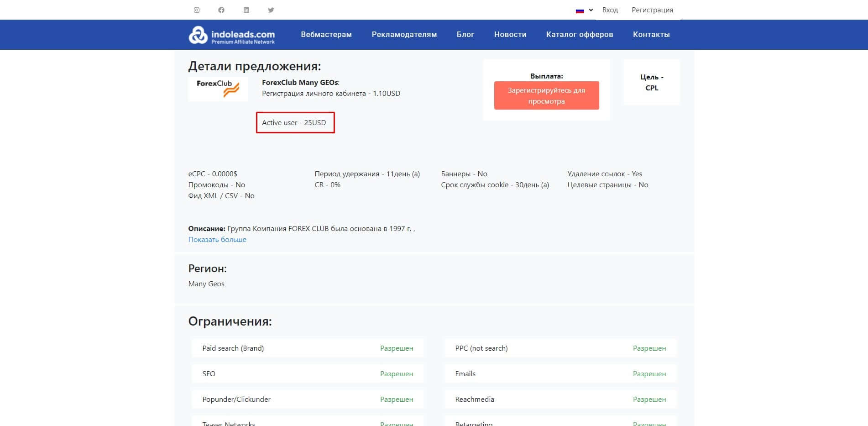
Task: Click the CR - 0% value
Action: (328, 185)
